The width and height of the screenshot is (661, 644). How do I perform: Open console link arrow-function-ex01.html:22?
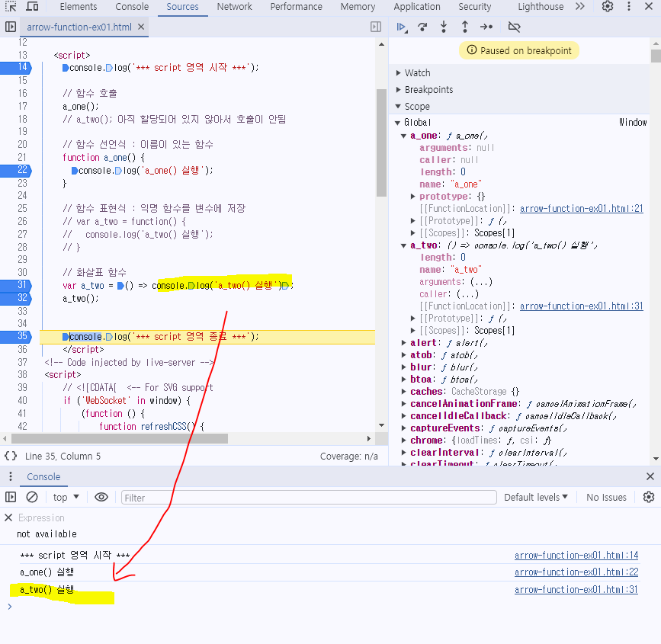[576, 572]
